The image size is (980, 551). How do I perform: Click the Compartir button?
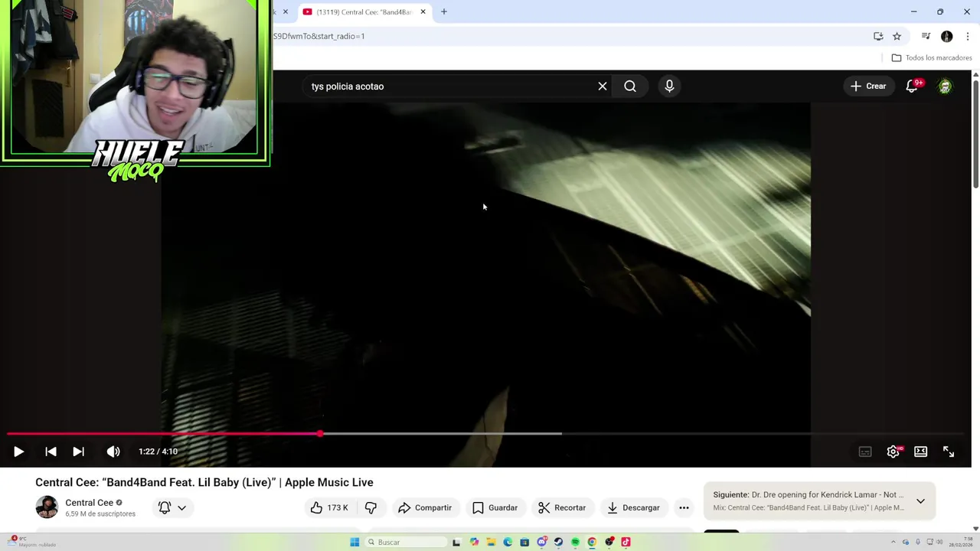425,507
